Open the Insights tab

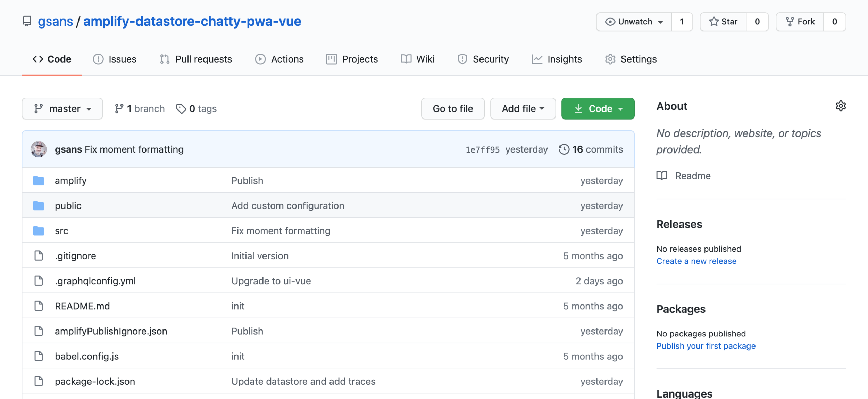point(557,59)
